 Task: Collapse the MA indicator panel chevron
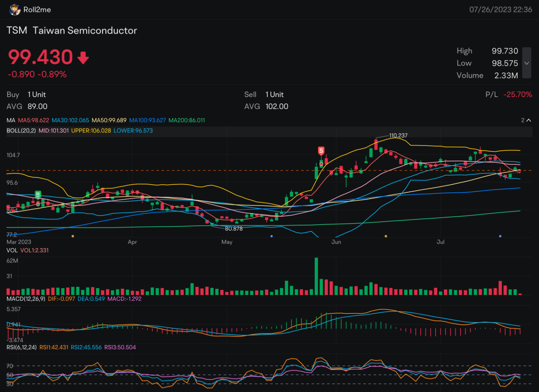(x=529, y=120)
